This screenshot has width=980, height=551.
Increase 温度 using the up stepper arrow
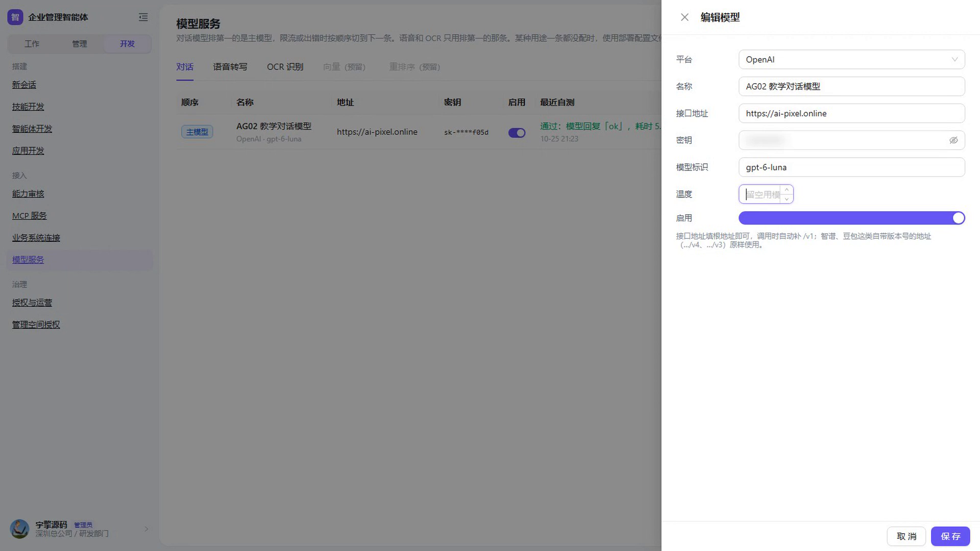click(787, 190)
